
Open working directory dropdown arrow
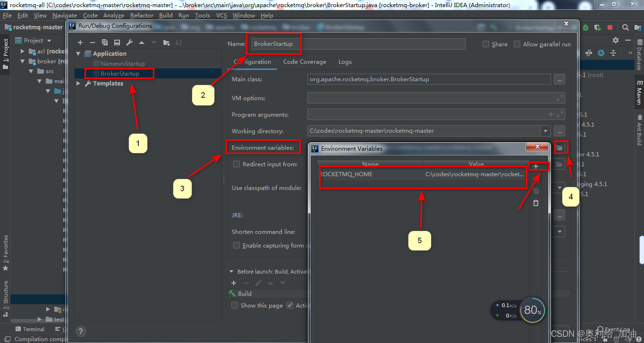[x=546, y=131]
